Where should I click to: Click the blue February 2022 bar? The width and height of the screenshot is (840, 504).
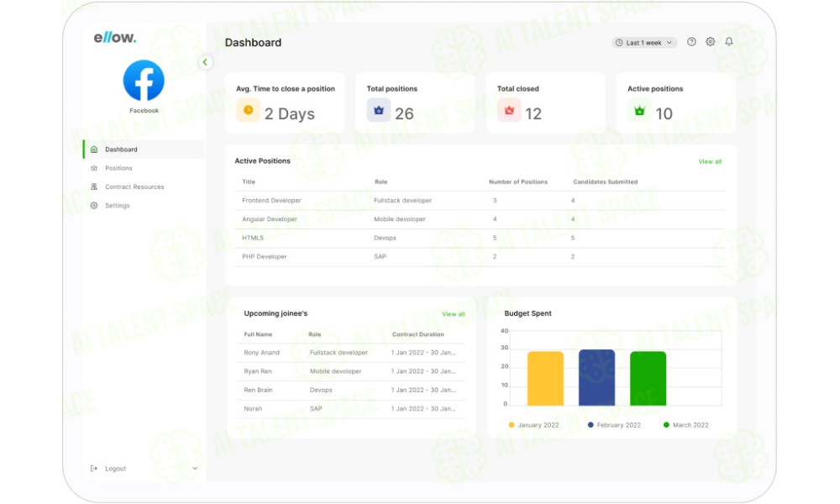tap(596, 378)
